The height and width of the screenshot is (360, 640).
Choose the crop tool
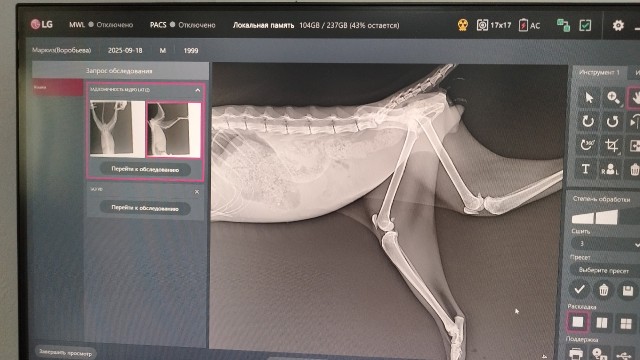(612, 145)
